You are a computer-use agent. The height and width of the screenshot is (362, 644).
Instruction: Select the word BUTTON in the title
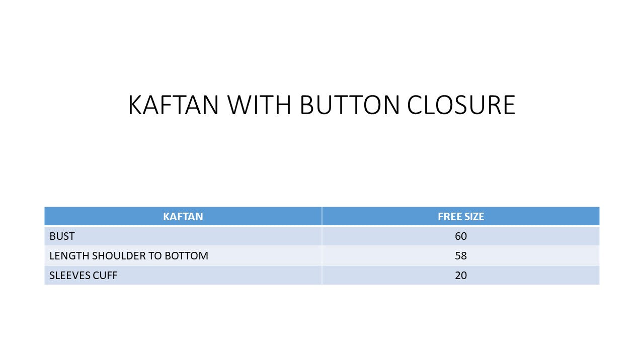[350, 106]
